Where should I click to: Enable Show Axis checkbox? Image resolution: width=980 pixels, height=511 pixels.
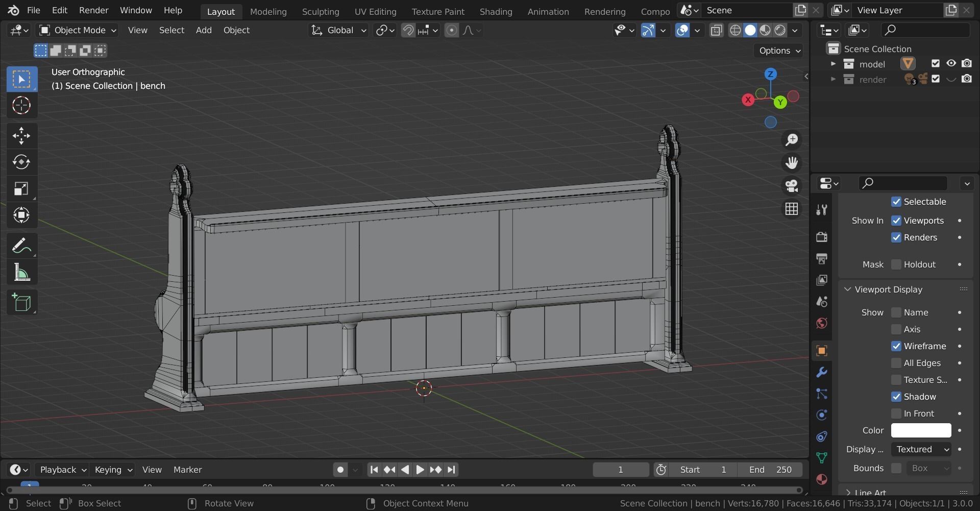coord(896,329)
